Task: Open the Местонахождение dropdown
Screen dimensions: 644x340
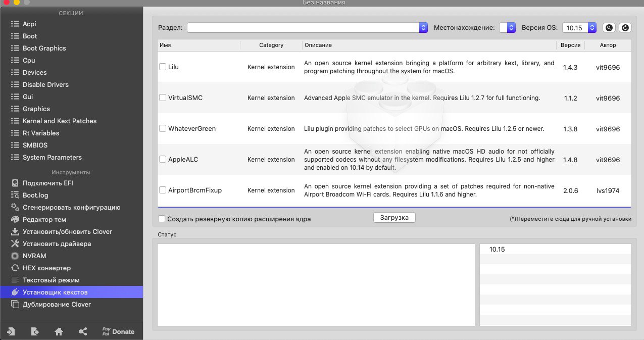Action: [x=507, y=28]
